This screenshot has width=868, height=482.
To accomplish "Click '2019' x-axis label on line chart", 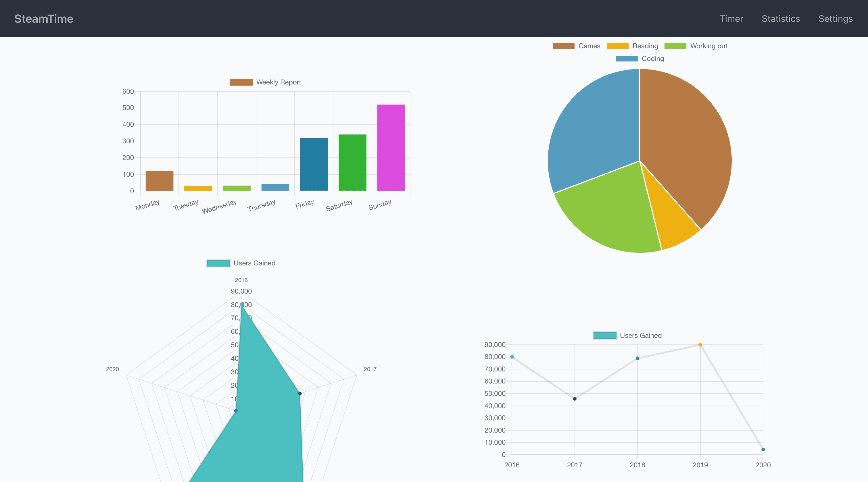I will click(700, 465).
